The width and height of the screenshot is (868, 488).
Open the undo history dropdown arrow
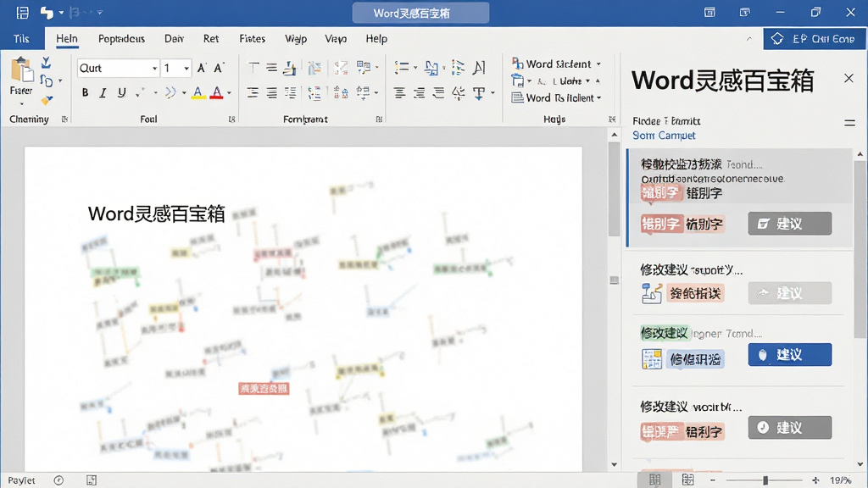click(61, 12)
